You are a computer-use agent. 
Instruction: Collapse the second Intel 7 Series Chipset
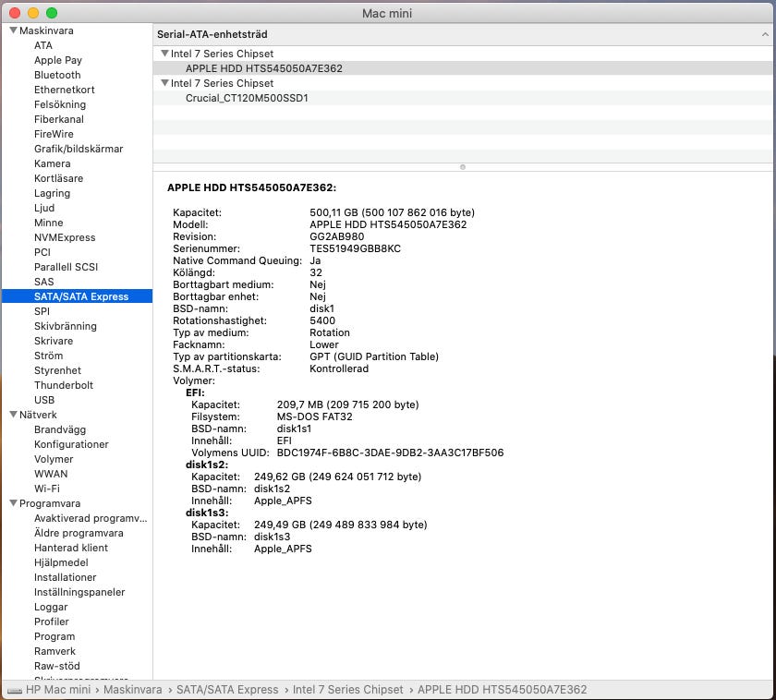[x=164, y=83]
